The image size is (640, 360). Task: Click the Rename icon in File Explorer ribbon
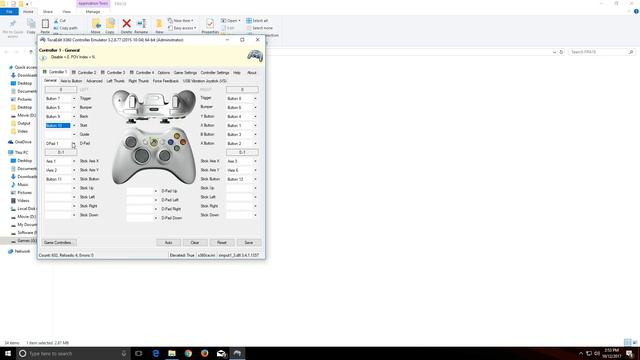[141, 26]
